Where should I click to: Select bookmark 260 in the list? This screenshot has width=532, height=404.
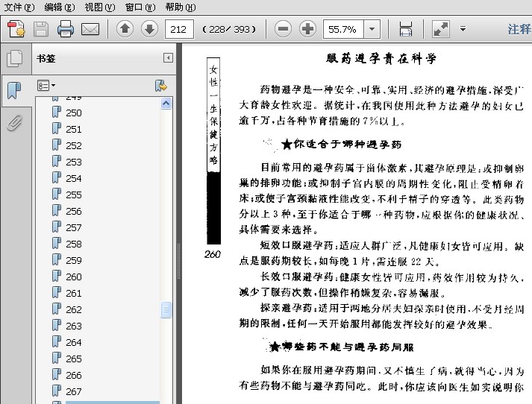(x=74, y=277)
